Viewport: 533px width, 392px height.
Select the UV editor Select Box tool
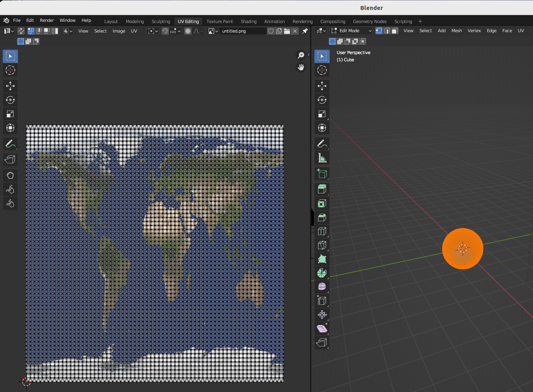click(10, 56)
